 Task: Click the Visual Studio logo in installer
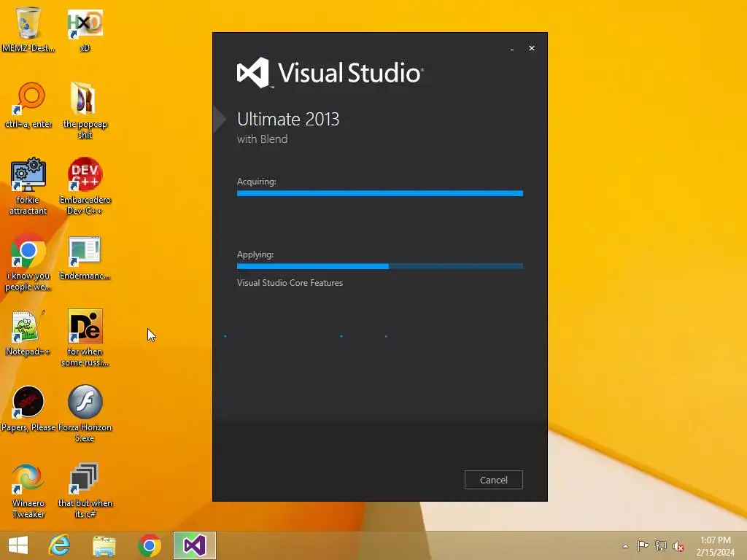tap(330, 73)
